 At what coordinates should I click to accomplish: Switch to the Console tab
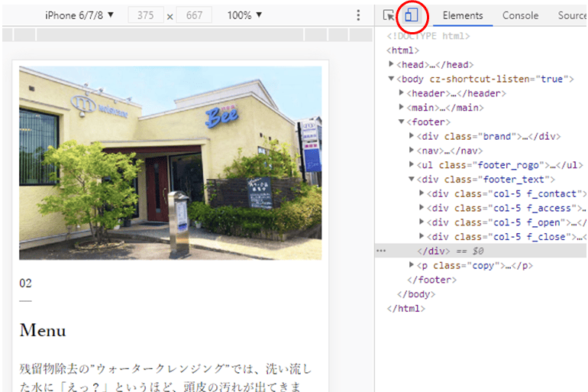[x=520, y=15]
